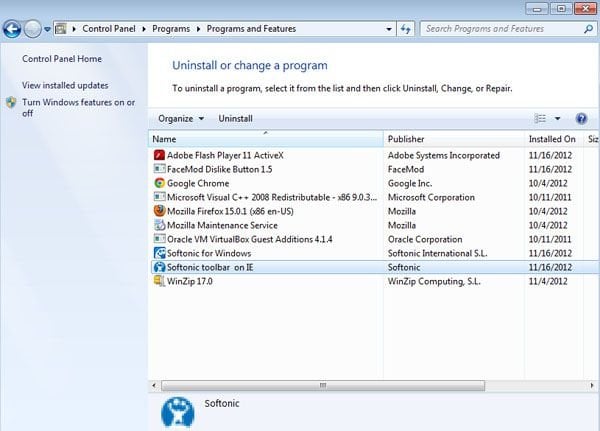Click publisher Google Inc.
The image size is (600, 431).
pyautogui.click(x=410, y=183)
